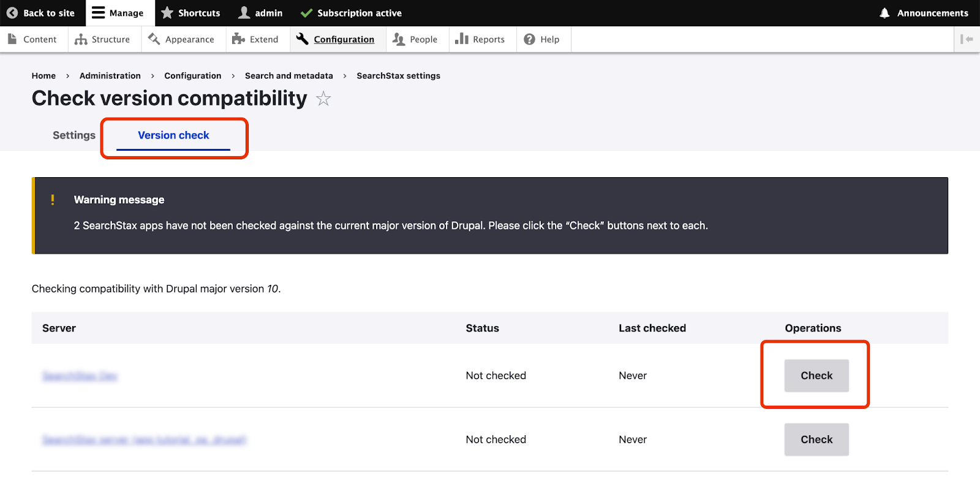Click the Operations column header

click(x=813, y=329)
